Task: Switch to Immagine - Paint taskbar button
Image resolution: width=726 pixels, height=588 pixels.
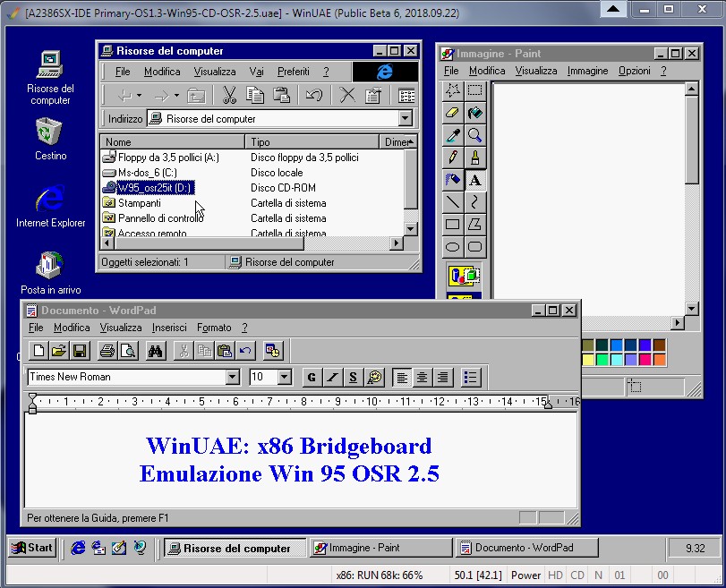Action: [381, 548]
